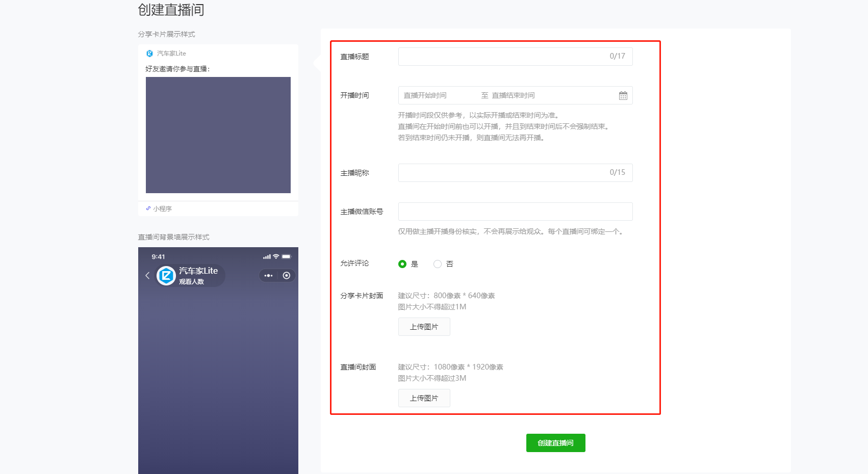Tap the back arrow in phone preview

coord(147,276)
